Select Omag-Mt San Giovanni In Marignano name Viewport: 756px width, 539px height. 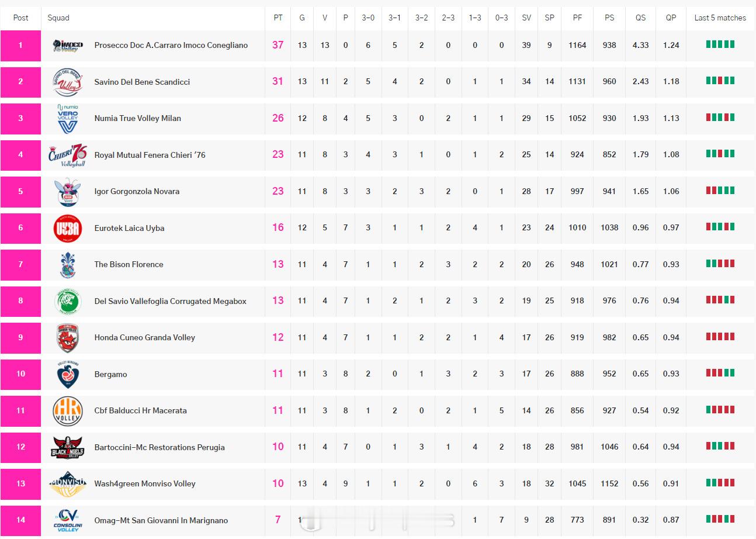(x=161, y=520)
